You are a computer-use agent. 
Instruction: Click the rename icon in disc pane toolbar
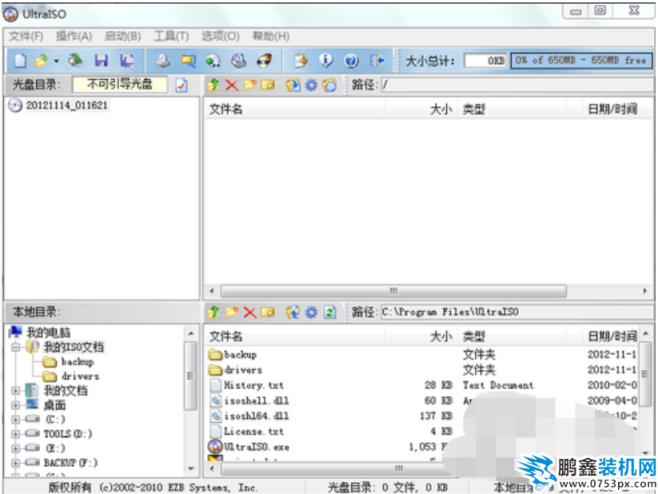(x=268, y=85)
